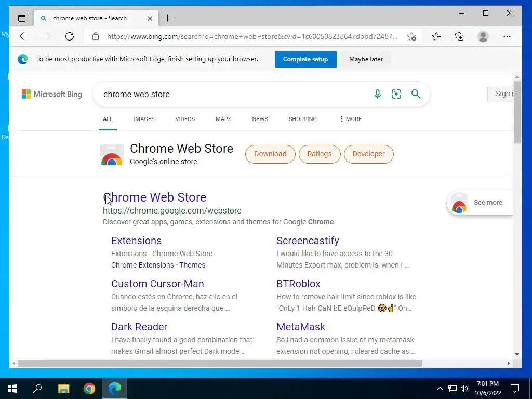
Task: Click the Download pill button
Action: coord(270,154)
